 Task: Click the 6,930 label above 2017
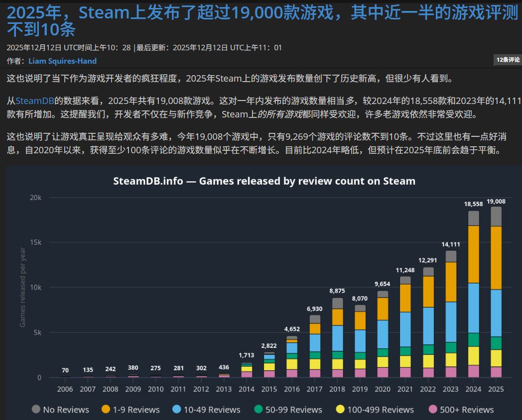coord(315,309)
